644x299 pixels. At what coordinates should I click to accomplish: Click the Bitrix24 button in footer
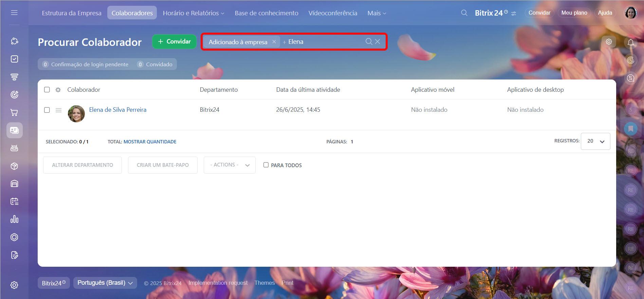54,283
